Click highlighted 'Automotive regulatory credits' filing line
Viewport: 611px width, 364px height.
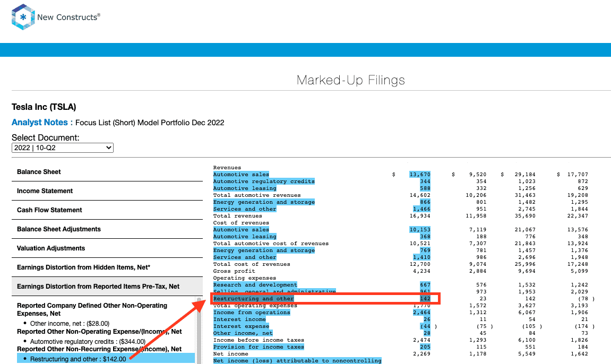pos(264,181)
